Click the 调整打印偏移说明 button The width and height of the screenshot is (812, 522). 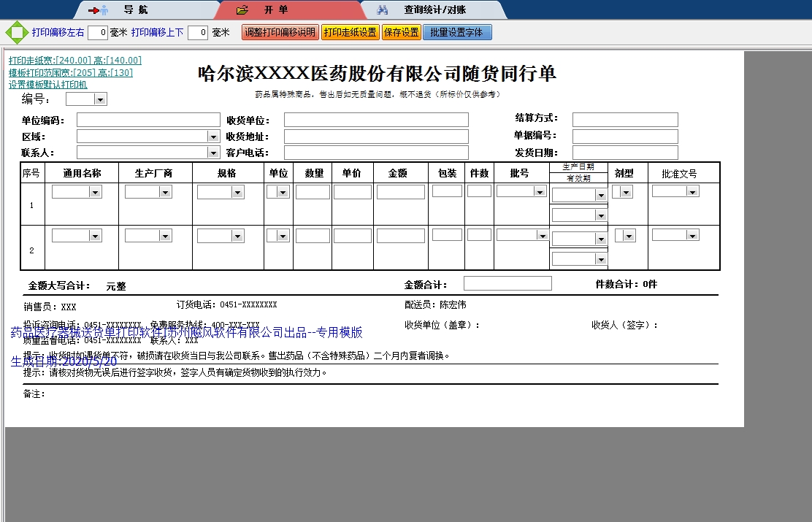(280, 31)
